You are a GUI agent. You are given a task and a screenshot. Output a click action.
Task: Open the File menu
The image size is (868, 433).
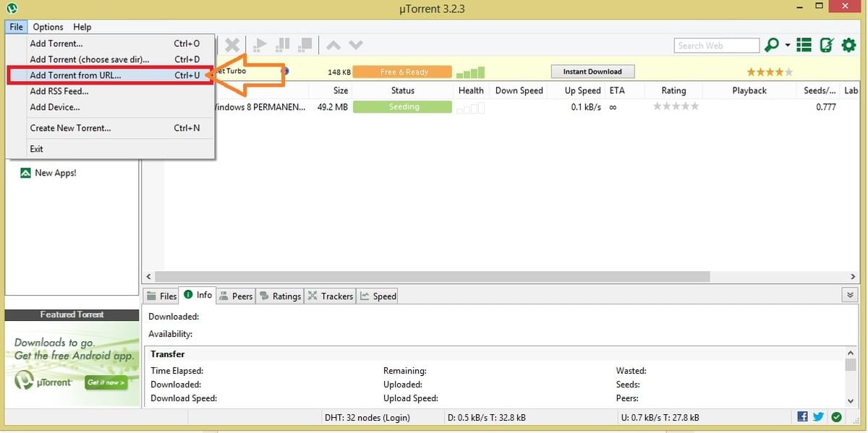(x=17, y=27)
